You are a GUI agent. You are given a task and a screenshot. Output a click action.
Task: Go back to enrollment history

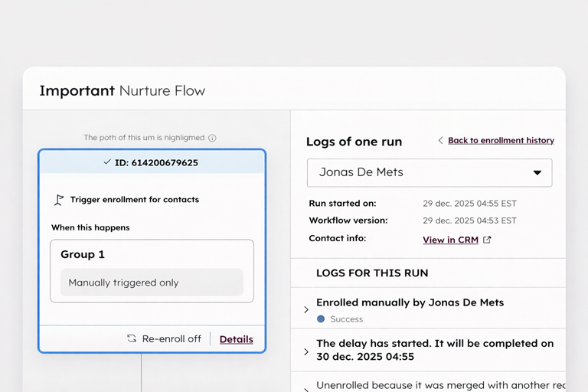point(501,140)
